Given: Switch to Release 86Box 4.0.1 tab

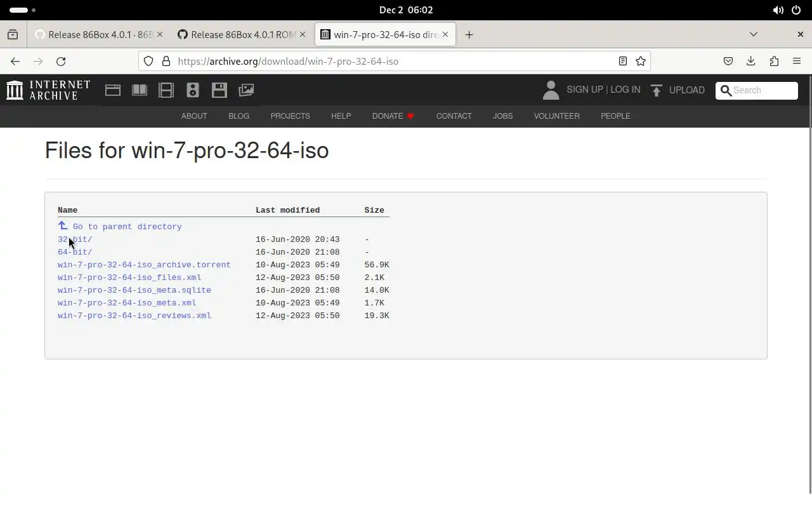Looking at the screenshot, I should click(99, 34).
